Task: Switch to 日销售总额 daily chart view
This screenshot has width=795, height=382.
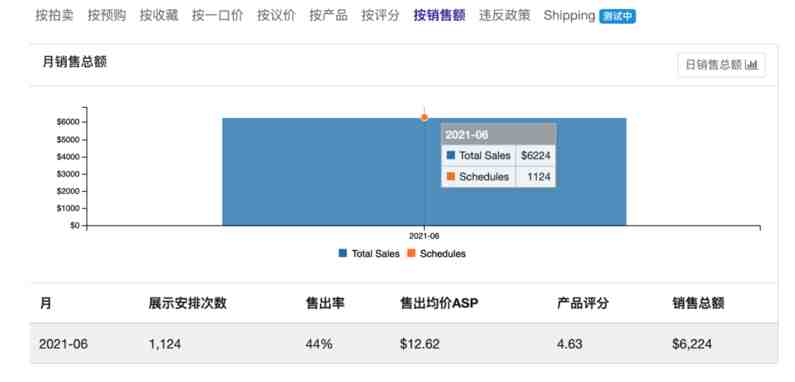Action: point(721,65)
